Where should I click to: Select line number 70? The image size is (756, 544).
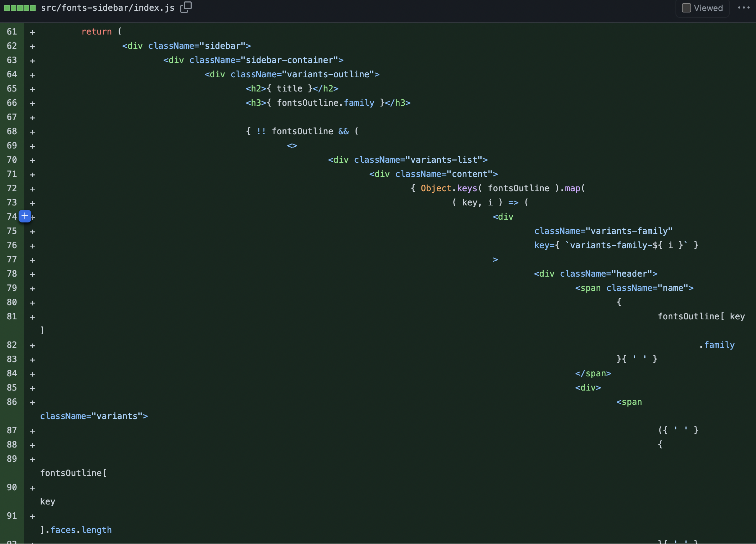(12, 160)
